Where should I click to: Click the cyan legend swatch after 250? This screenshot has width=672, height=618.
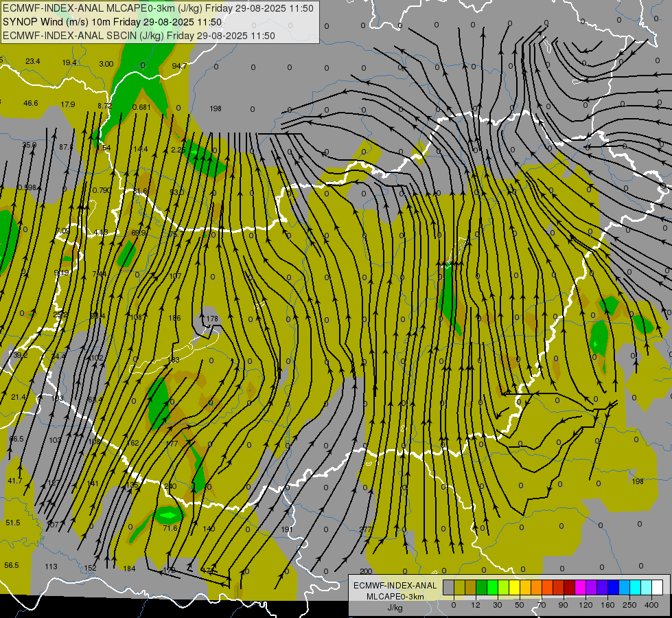(635, 588)
